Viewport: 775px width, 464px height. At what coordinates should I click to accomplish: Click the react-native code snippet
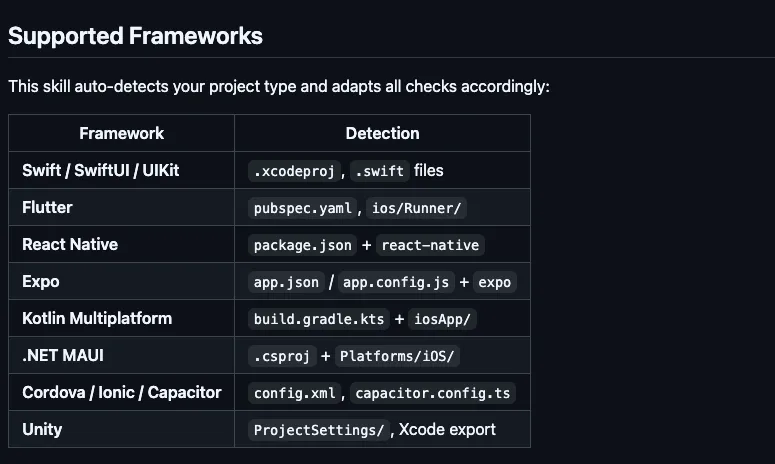(x=430, y=245)
